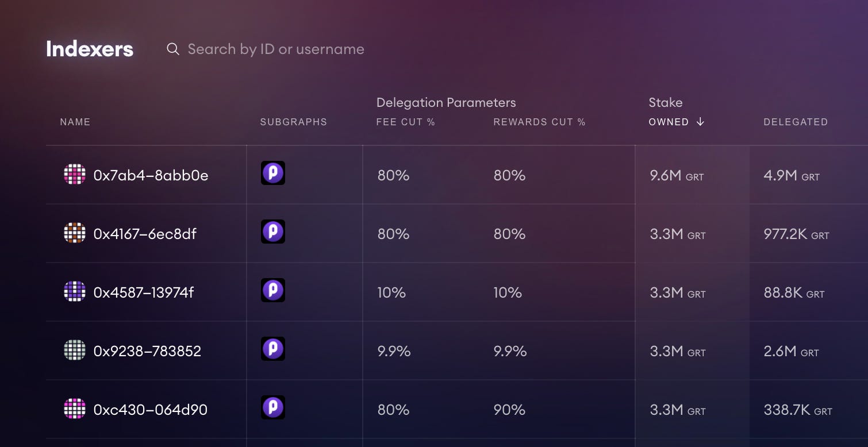
Task: Click the search magnifier icon
Action: [172, 49]
